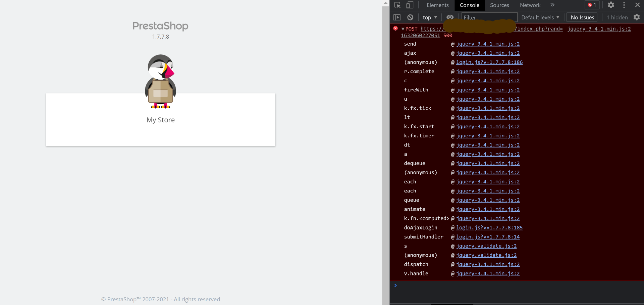Click the PrestaShop copyright footer text

161,299
